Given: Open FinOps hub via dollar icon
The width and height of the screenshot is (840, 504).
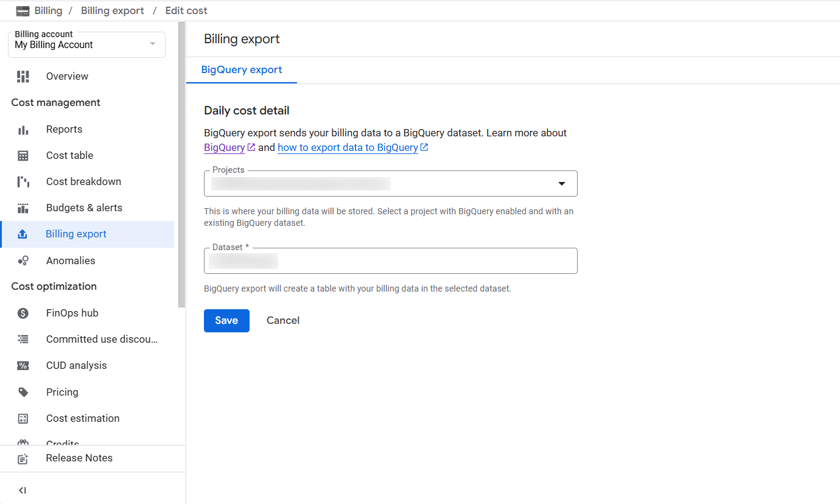Looking at the screenshot, I should click(x=23, y=313).
